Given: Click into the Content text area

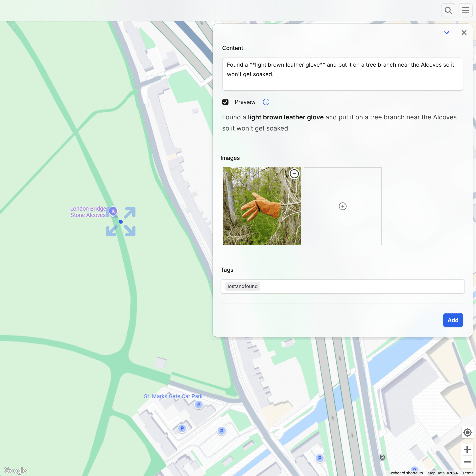Looking at the screenshot, I should (x=343, y=74).
